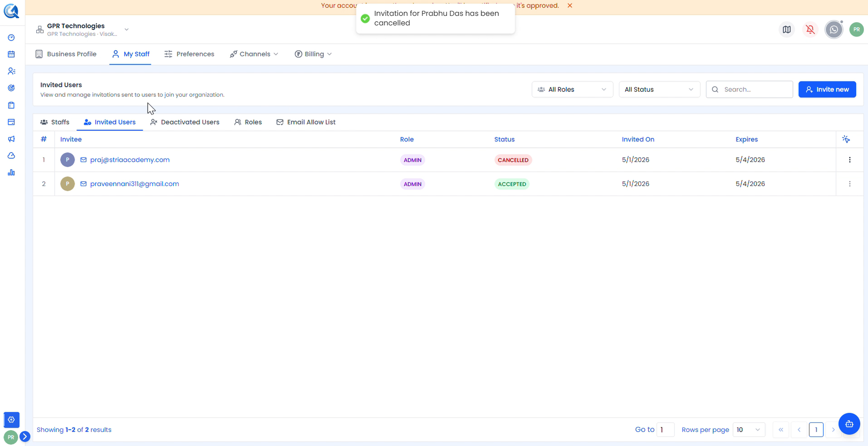
Task: Click the Go to page input
Action: 665,430
